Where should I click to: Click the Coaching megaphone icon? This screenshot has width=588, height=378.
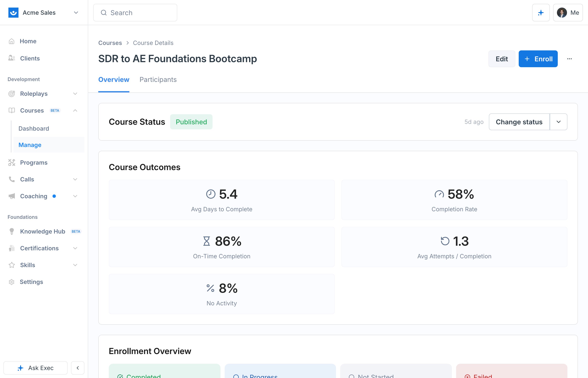click(x=12, y=196)
